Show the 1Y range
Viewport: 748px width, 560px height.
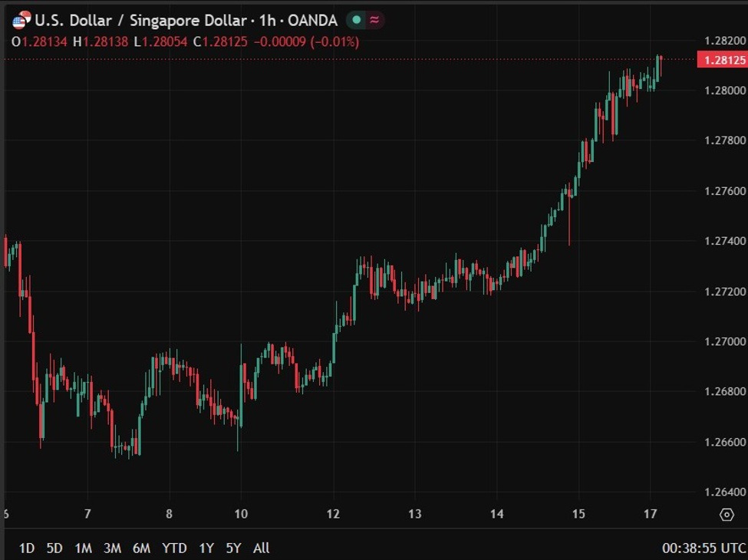pos(206,548)
